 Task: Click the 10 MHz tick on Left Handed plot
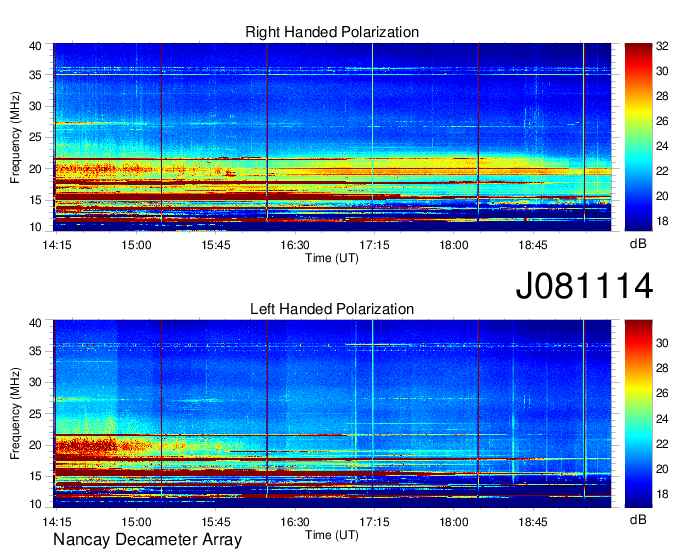pos(35,504)
